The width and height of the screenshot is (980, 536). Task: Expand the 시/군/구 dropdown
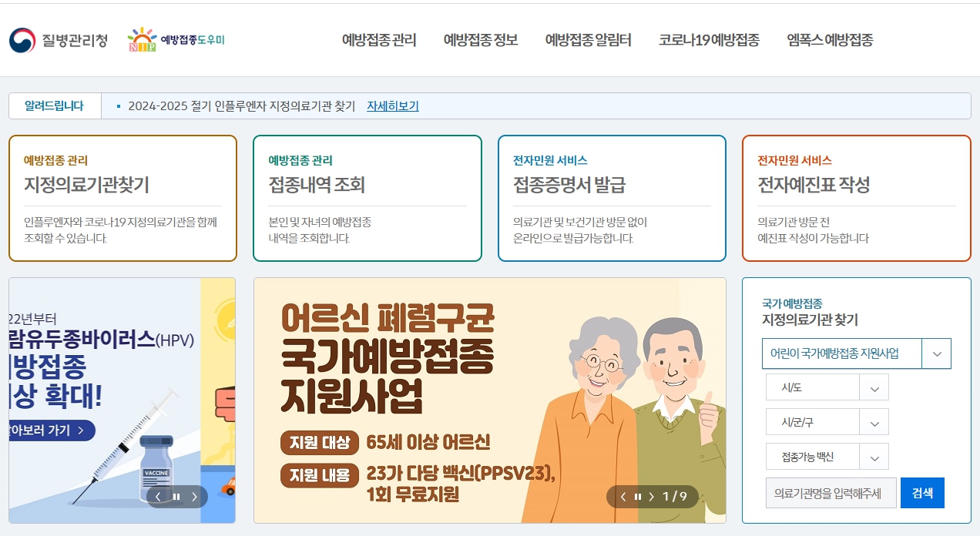pos(827,421)
